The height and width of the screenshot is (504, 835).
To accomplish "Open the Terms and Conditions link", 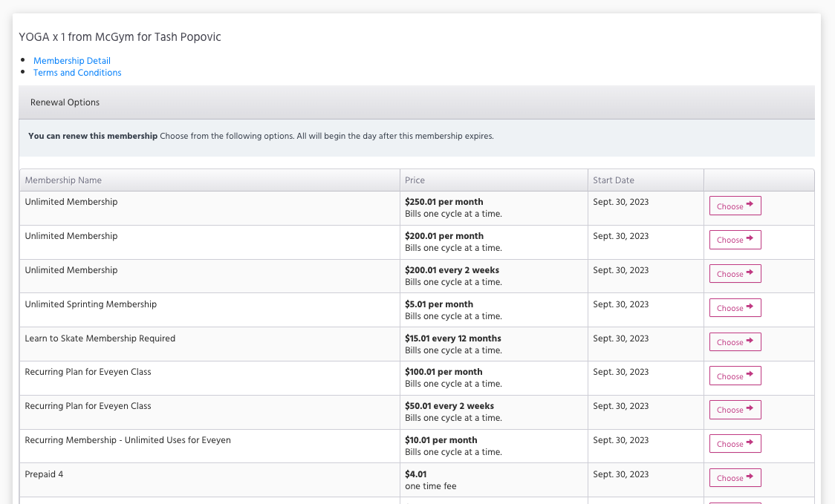I will 77,73.
